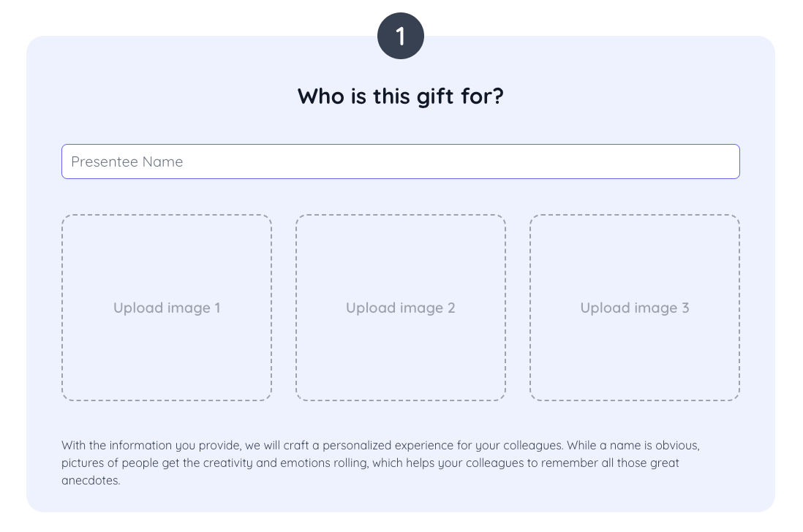
Task: Click the dashed Upload image 1 dropzone
Action: pyautogui.click(x=167, y=308)
